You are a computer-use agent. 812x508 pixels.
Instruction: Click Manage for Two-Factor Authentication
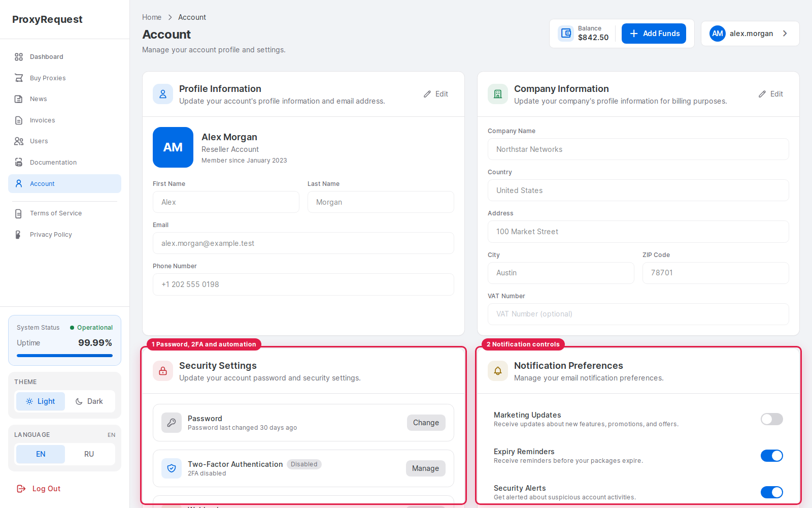425,468
